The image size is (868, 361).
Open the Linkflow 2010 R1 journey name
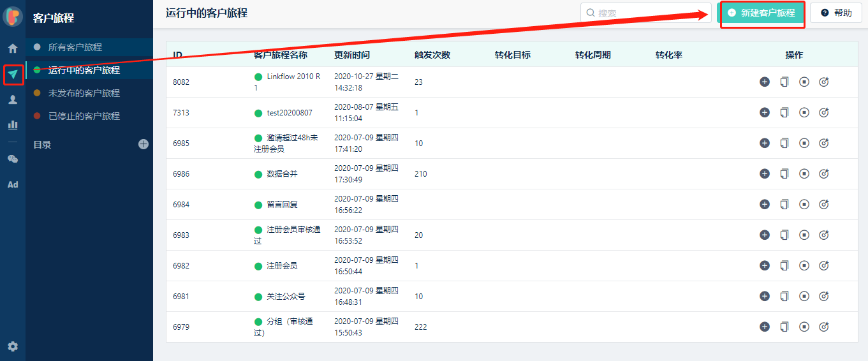[287, 82]
